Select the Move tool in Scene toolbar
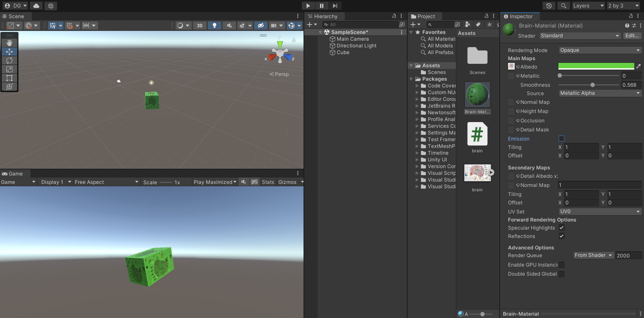Screen dimensions: 644x318 [9, 51]
